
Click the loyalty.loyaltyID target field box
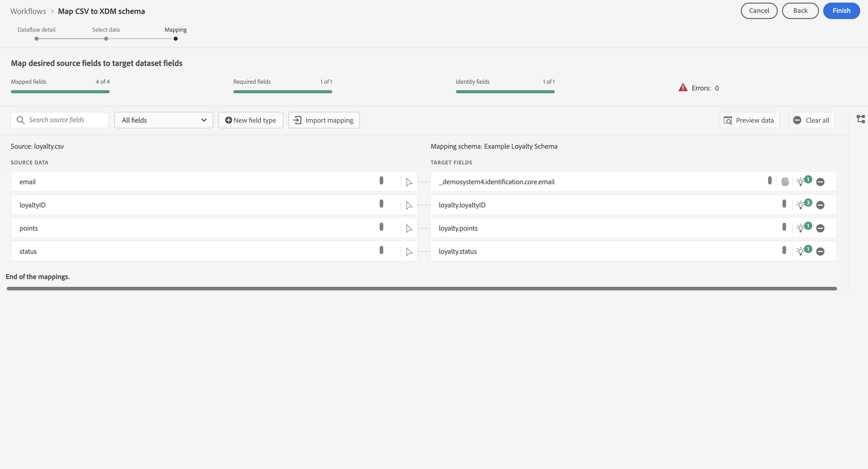pos(600,205)
